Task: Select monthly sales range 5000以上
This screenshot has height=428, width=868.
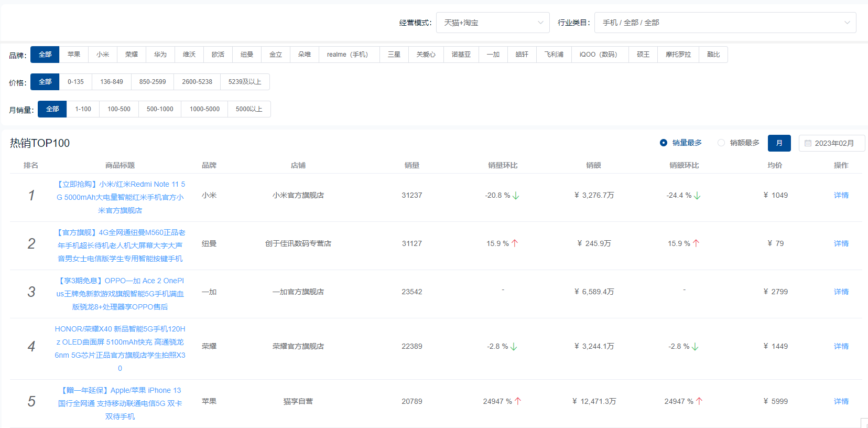Action: point(249,109)
